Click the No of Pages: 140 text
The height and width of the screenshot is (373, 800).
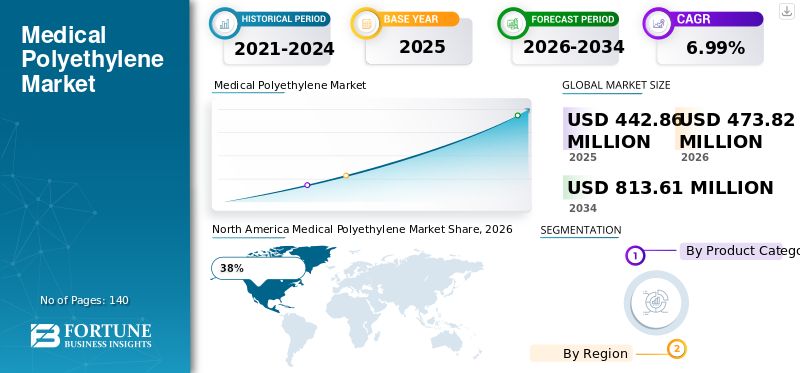[84, 300]
